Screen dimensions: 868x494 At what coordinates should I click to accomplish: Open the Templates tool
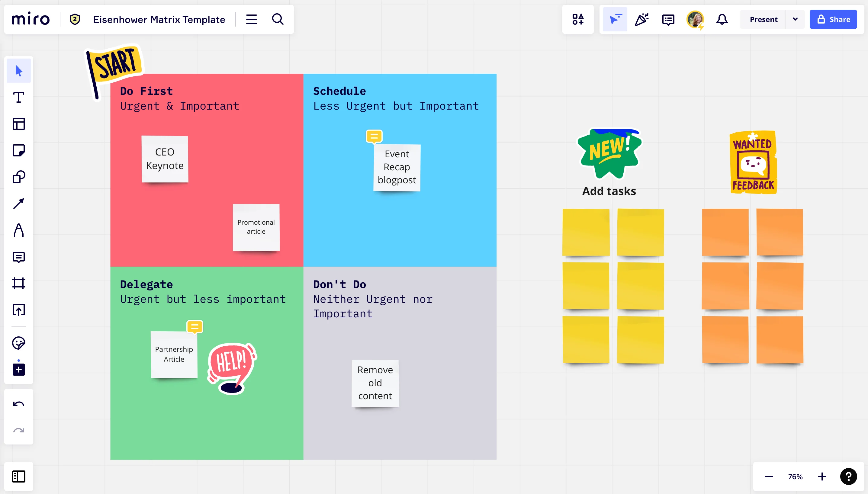19,124
